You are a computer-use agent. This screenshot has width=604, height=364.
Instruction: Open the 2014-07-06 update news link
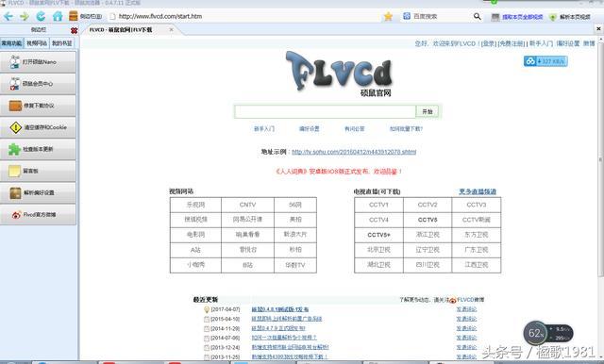(x=284, y=338)
